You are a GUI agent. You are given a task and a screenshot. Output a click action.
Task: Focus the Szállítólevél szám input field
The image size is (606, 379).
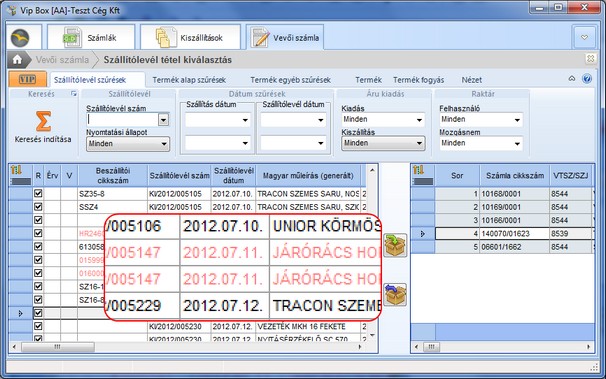[123, 120]
